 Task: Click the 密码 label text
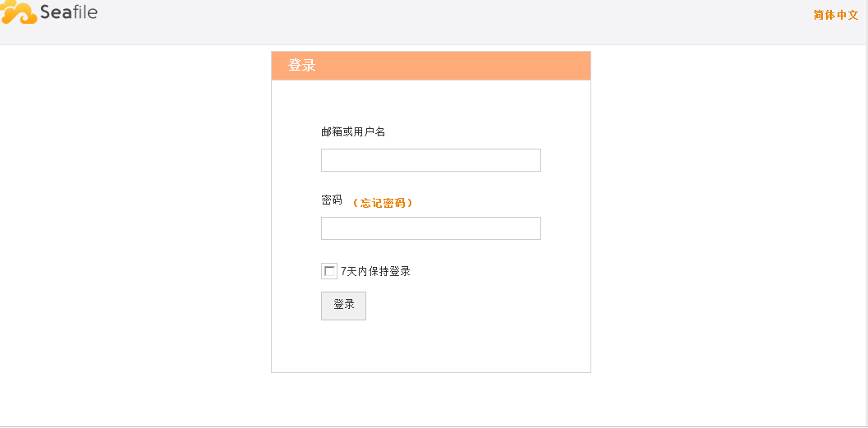[x=331, y=200]
